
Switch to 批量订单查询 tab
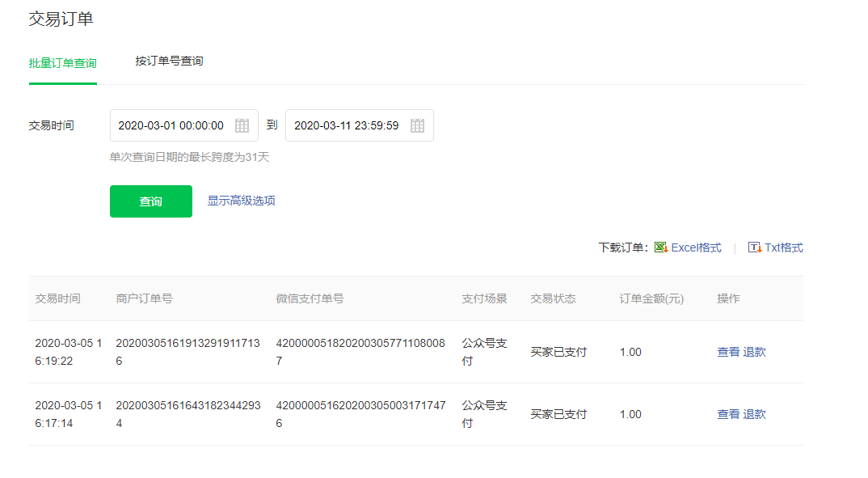click(x=62, y=63)
